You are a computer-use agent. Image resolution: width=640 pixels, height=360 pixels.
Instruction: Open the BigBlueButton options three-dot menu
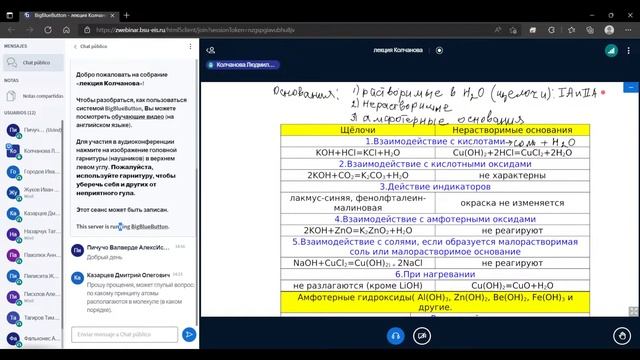[629, 51]
